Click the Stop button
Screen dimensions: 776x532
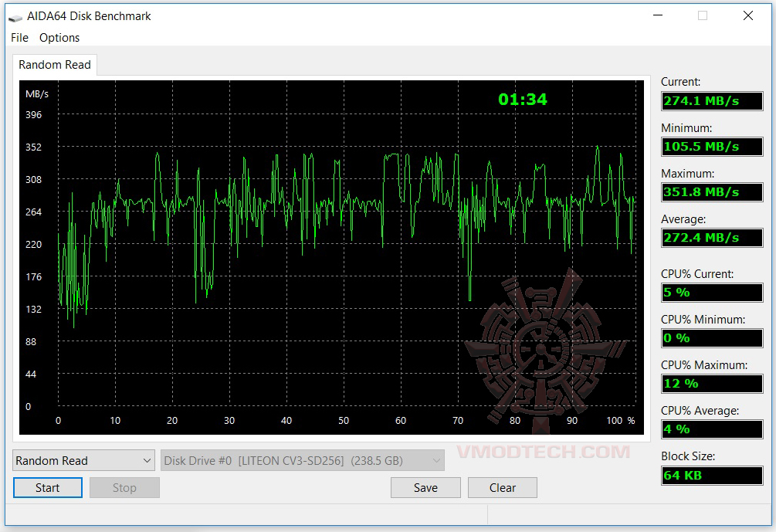tap(124, 487)
